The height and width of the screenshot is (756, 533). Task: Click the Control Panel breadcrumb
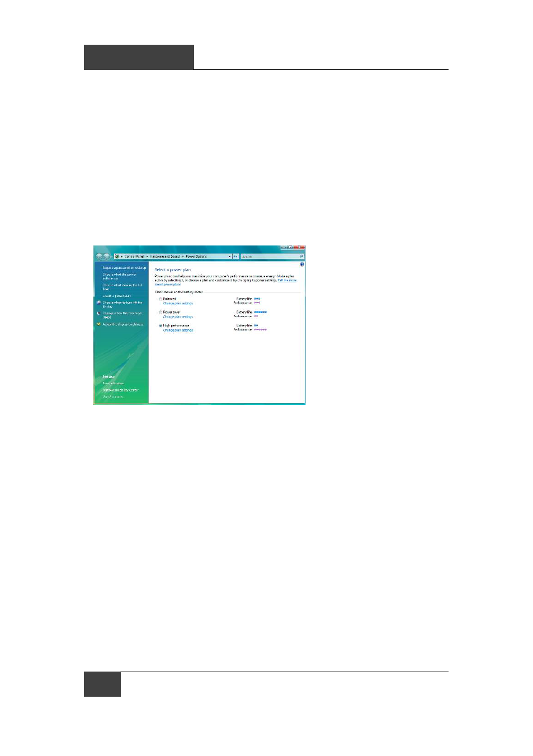[134, 257]
